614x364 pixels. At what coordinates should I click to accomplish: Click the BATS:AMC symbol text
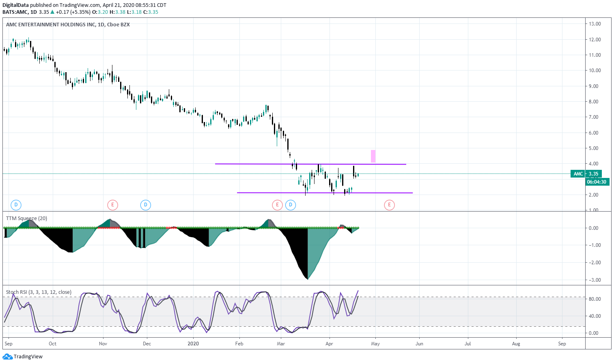(x=15, y=12)
